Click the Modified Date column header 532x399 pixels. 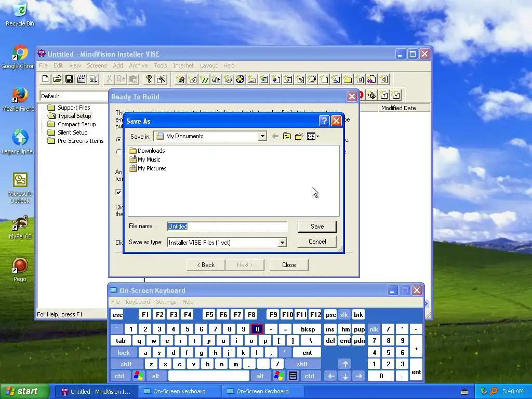[x=404, y=108]
